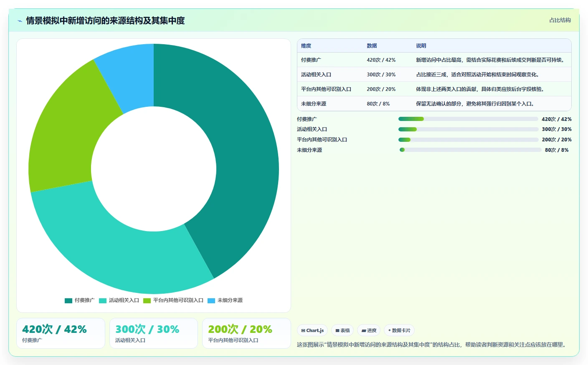Open the 420次 / 42% 付费推广 card
588x365 pixels.
pos(61,333)
